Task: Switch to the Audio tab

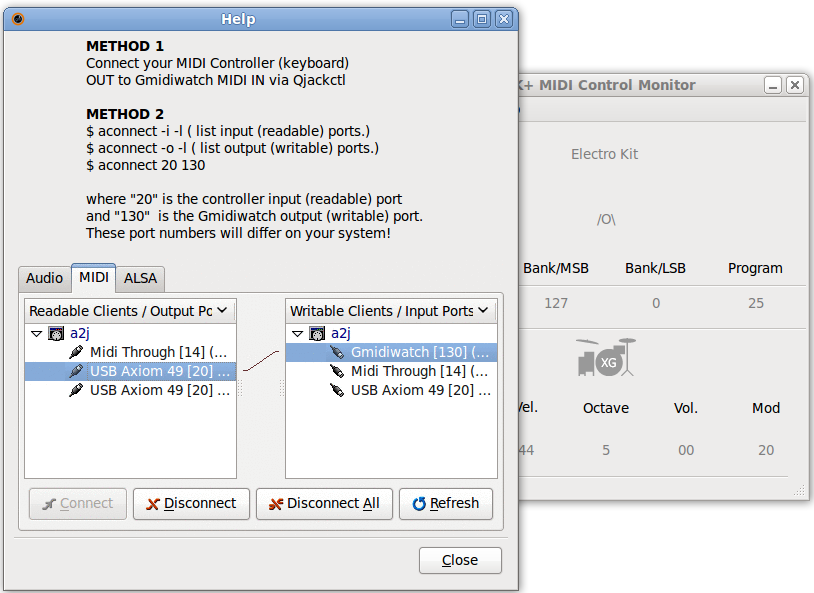Action: pos(44,279)
